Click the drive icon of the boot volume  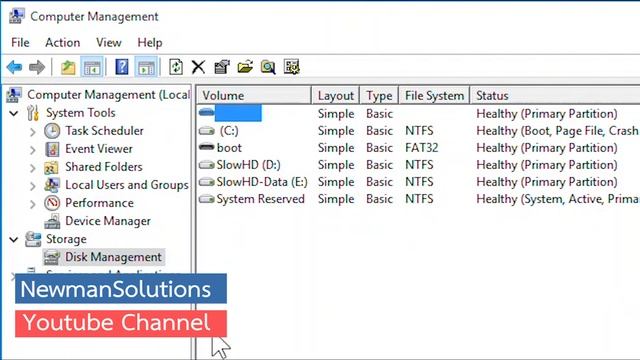(207, 147)
